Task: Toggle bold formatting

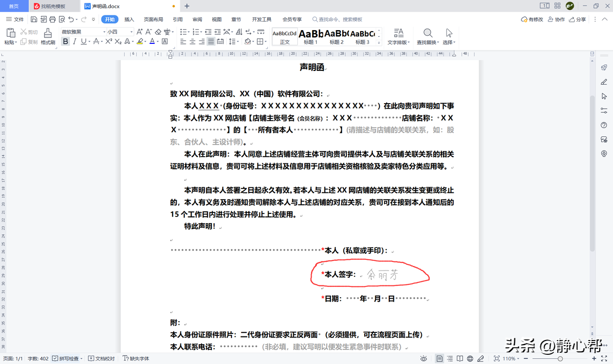Action: click(65, 41)
